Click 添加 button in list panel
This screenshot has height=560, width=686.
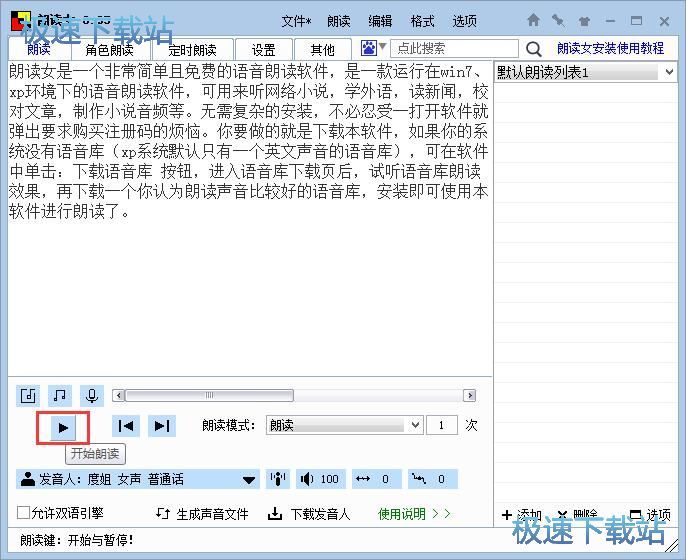coord(522,515)
